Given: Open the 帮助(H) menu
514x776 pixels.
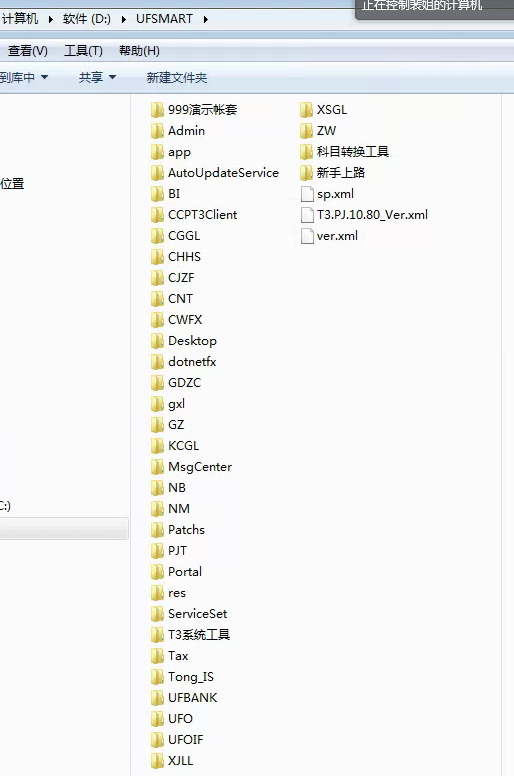Looking at the screenshot, I should click(x=139, y=51).
